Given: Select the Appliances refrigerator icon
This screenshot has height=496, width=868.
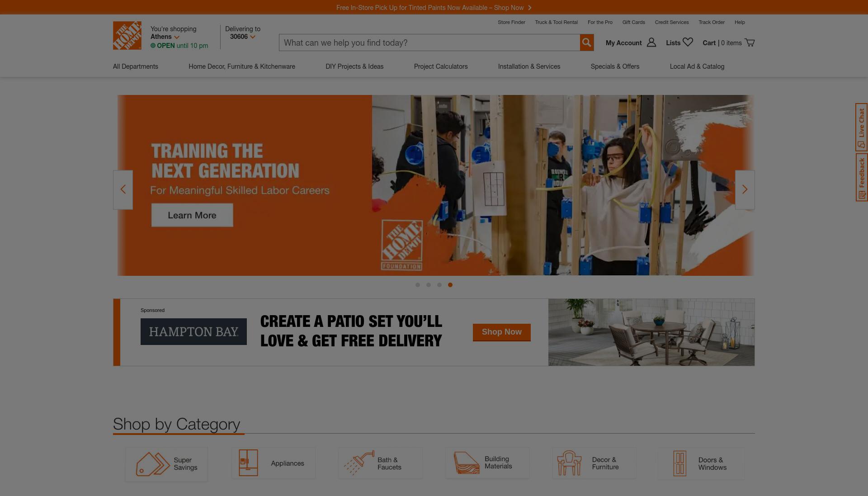Looking at the screenshot, I should [248, 463].
